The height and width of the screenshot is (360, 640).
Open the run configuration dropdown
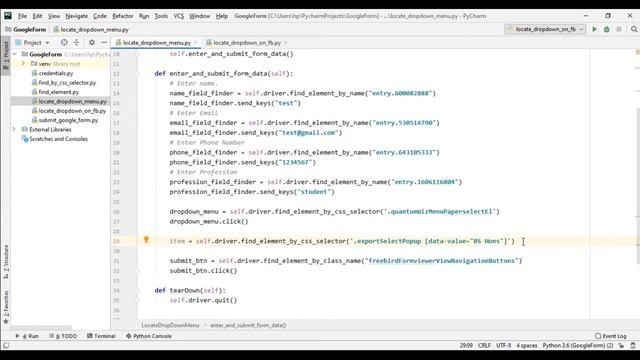coord(545,29)
